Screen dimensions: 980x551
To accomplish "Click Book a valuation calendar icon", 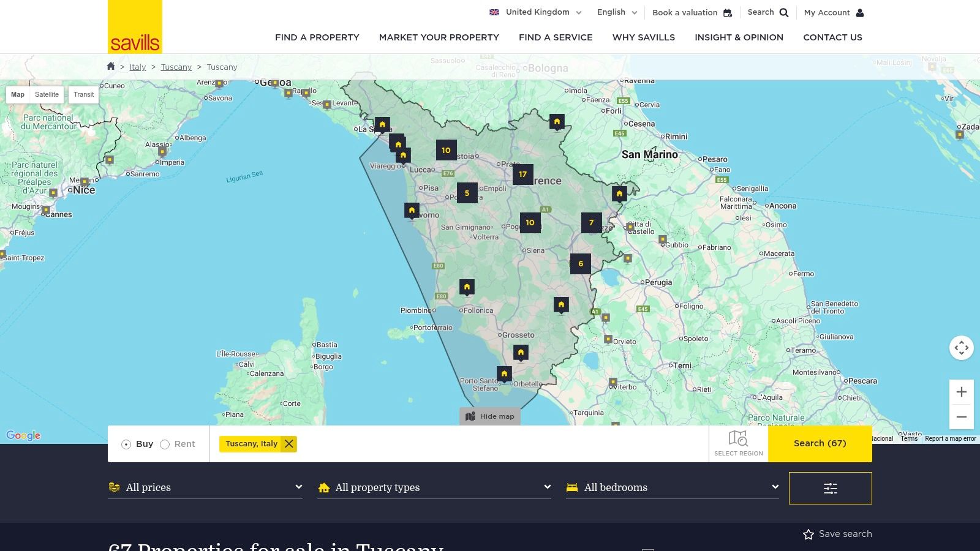I will pos(728,13).
